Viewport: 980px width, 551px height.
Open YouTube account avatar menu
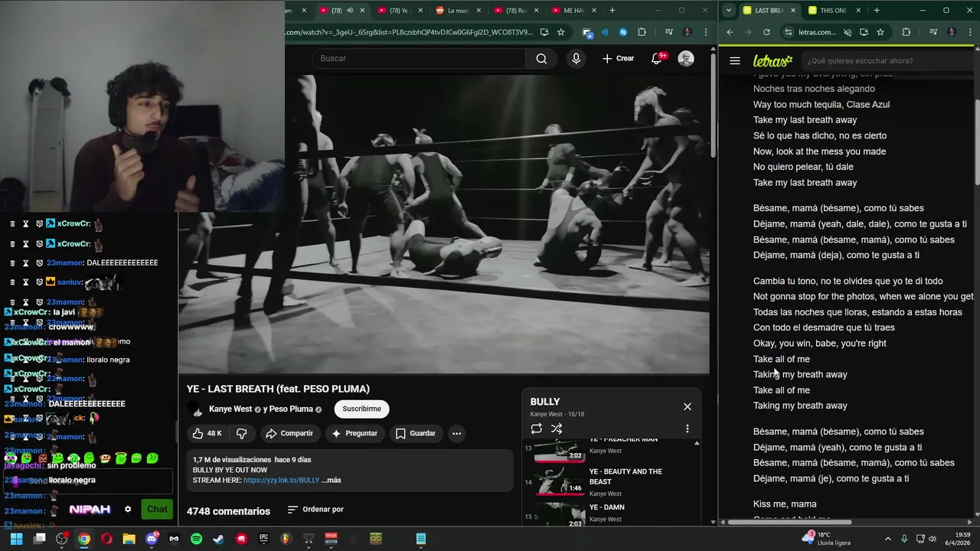[686, 59]
